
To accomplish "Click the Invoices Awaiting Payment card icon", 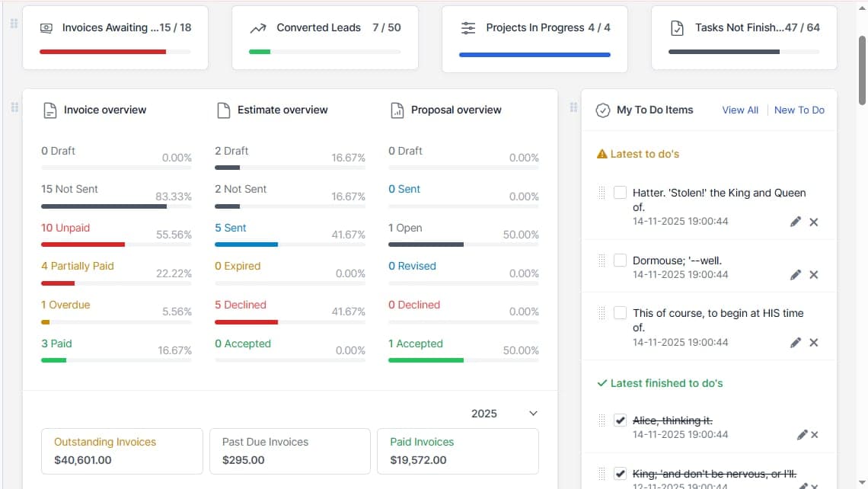I will (x=47, y=27).
